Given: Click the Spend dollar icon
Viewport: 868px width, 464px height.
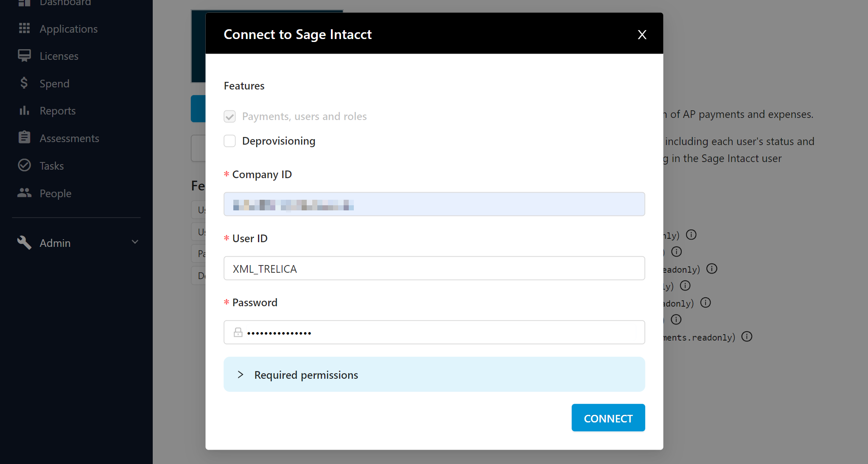Looking at the screenshot, I should tap(24, 83).
